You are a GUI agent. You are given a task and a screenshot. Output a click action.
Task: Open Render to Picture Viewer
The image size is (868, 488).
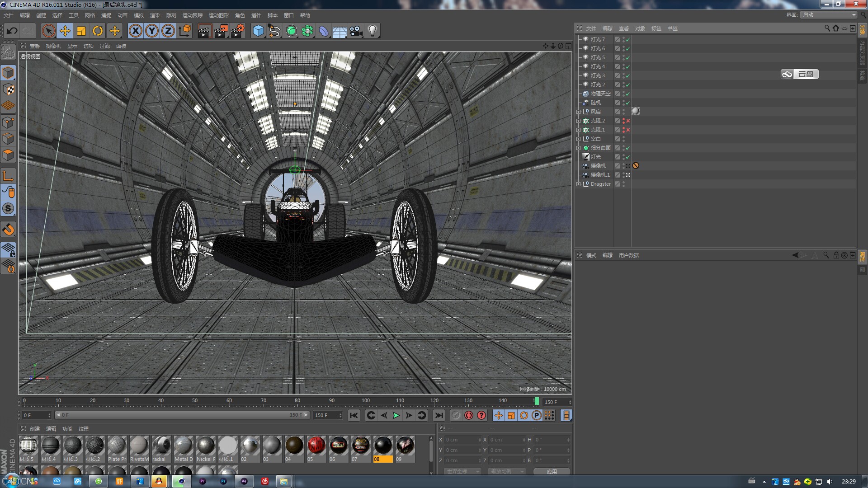(221, 31)
